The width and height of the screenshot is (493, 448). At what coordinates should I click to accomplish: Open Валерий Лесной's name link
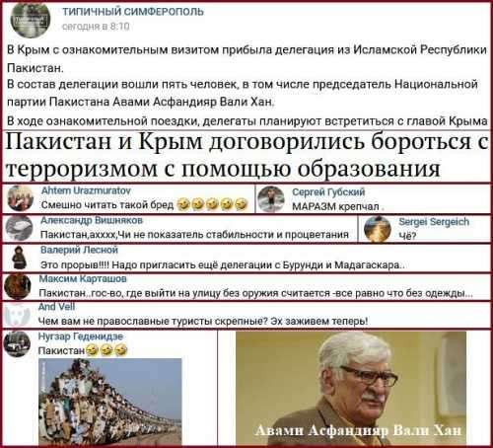(x=79, y=250)
